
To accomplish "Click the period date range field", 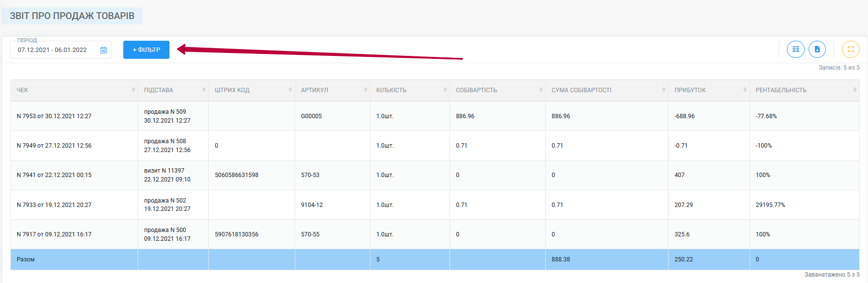I will tap(61, 50).
